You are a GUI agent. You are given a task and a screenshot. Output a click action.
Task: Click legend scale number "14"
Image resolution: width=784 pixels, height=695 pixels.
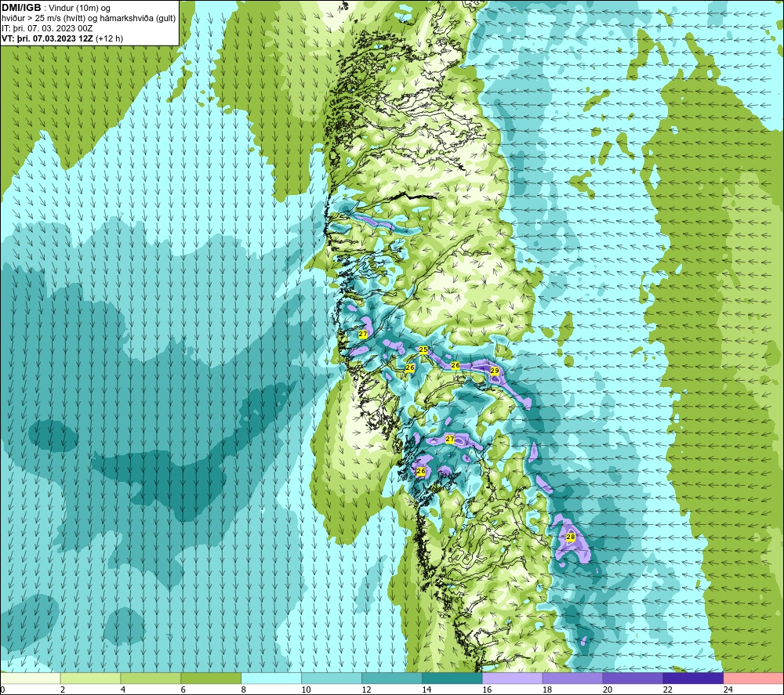click(x=426, y=690)
